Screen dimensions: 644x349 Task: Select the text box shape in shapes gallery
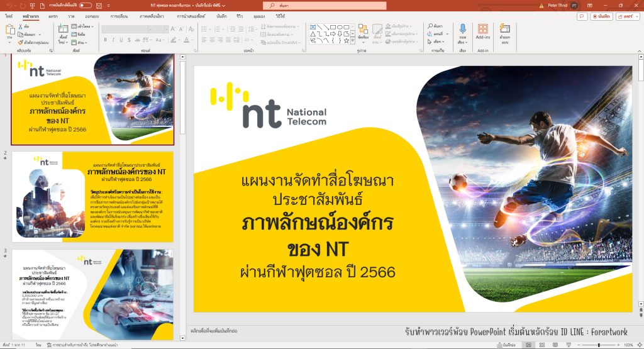313,27
